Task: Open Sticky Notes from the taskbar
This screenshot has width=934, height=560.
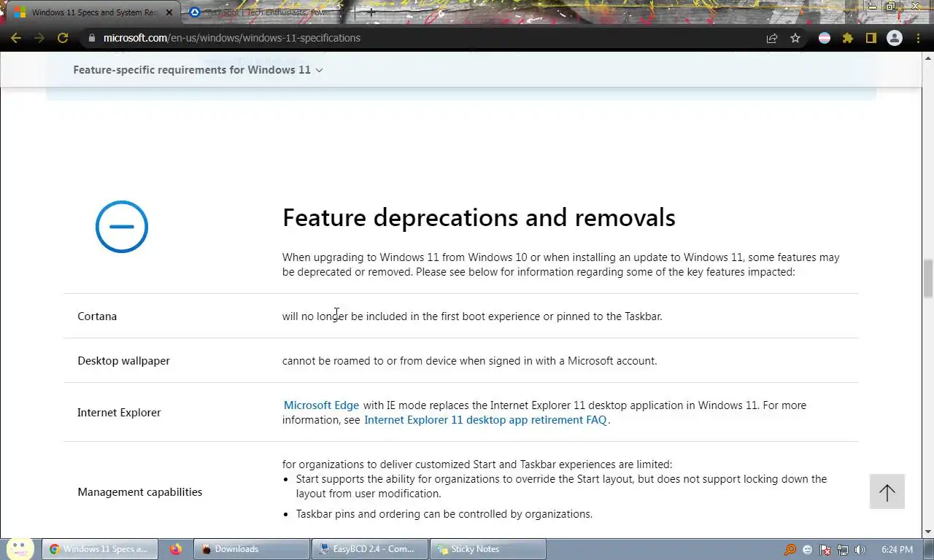Action: [x=488, y=549]
